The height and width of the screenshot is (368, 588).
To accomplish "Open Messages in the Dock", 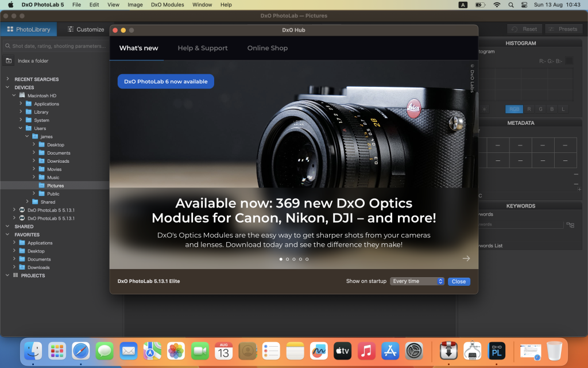I will [105, 351].
